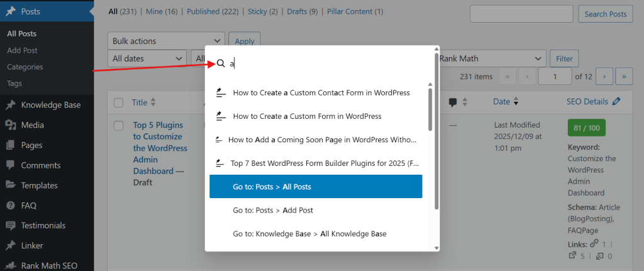Click the Search Posts button
This screenshot has height=271, width=644.
pyautogui.click(x=606, y=14)
